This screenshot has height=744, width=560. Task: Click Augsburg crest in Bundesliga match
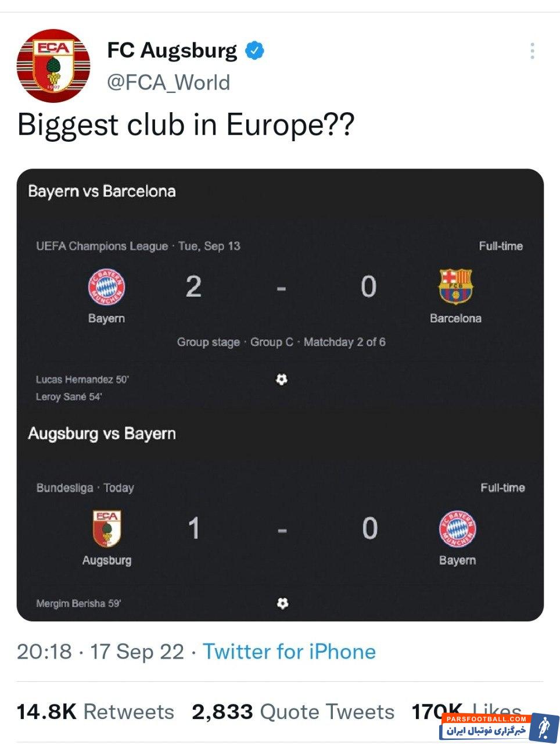[106, 528]
